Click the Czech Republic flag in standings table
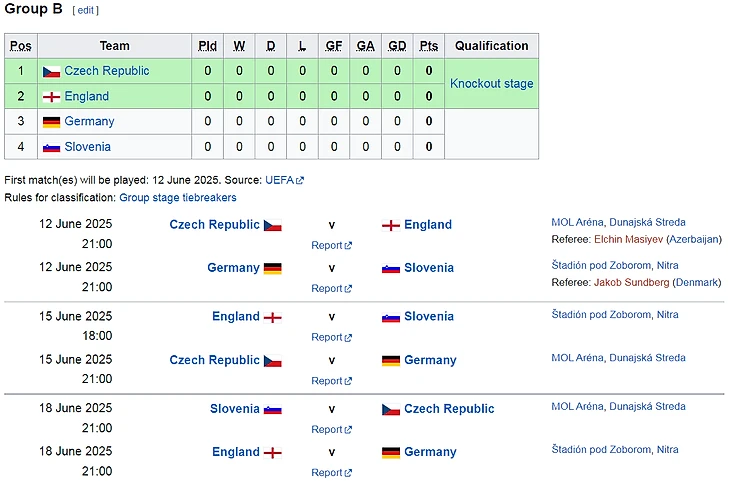 click(51, 71)
